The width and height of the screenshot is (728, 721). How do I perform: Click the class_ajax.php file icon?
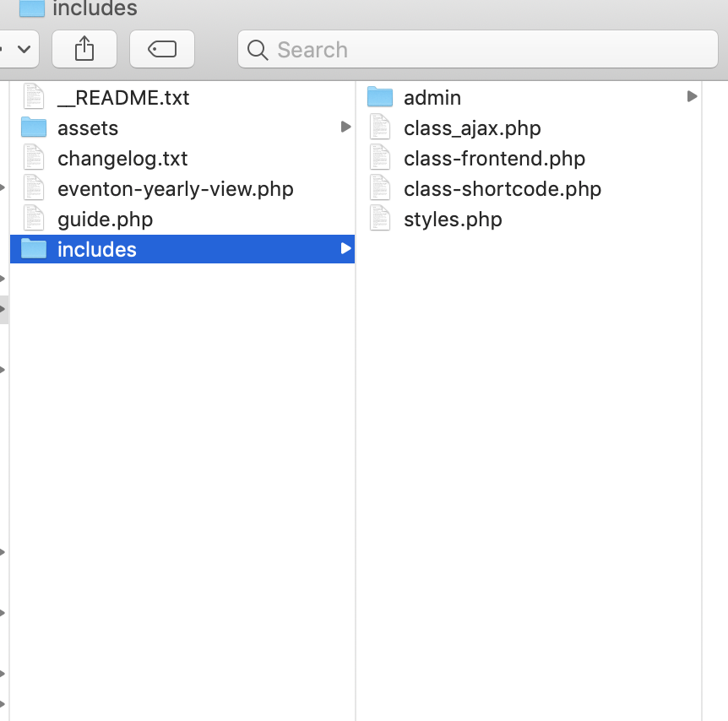coord(381,127)
